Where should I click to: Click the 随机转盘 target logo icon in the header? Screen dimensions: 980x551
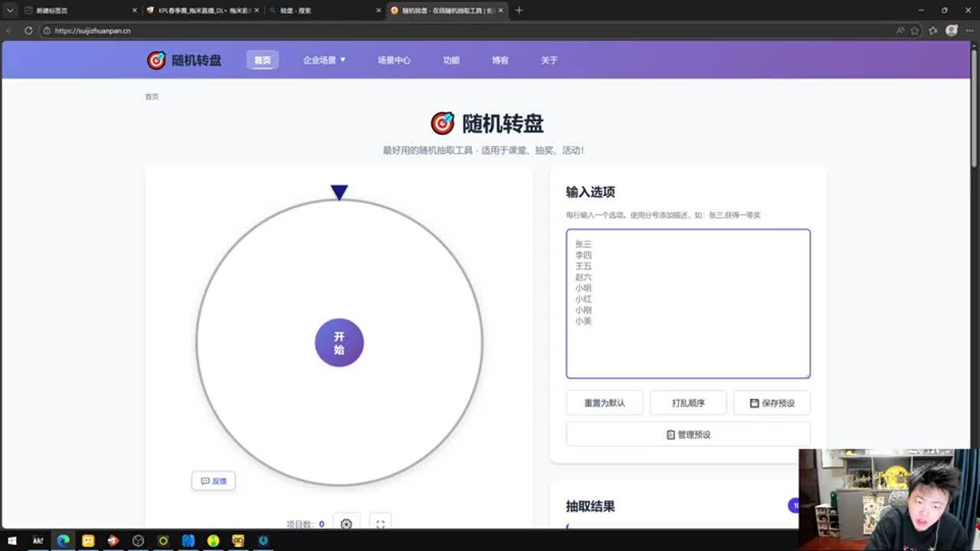pyautogui.click(x=156, y=60)
